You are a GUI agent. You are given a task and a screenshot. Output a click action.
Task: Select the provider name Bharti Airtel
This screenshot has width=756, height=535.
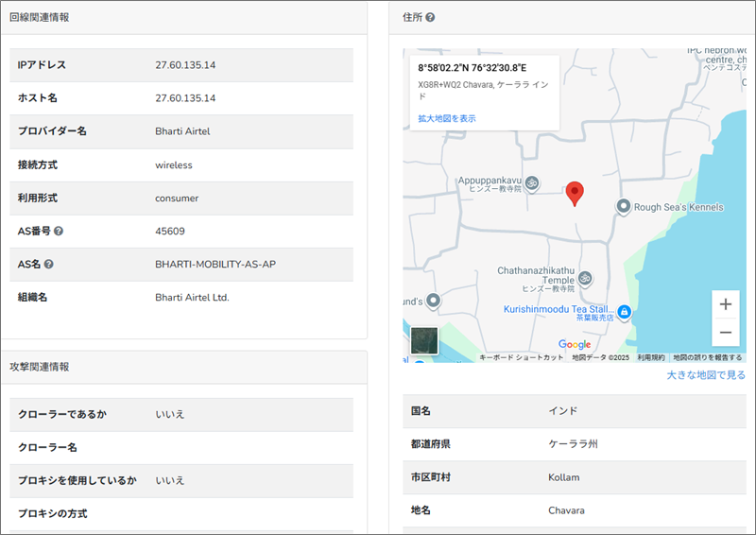click(x=182, y=131)
